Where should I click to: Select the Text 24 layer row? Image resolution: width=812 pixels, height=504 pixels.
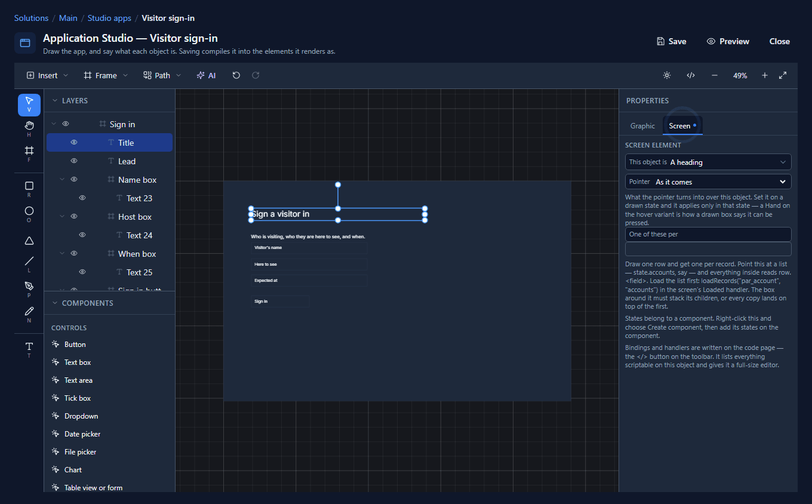tap(109, 235)
